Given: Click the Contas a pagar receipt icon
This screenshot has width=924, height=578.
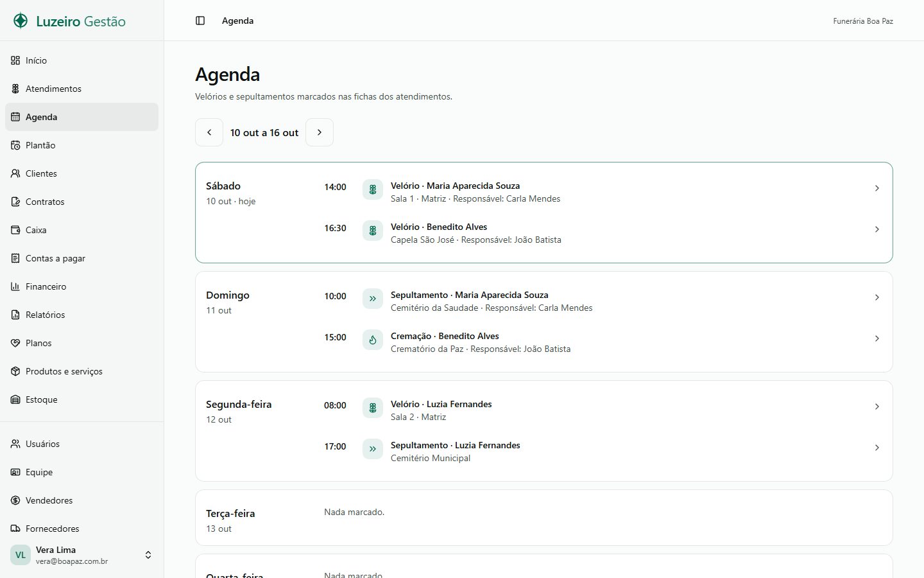Looking at the screenshot, I should coord(15,258).
